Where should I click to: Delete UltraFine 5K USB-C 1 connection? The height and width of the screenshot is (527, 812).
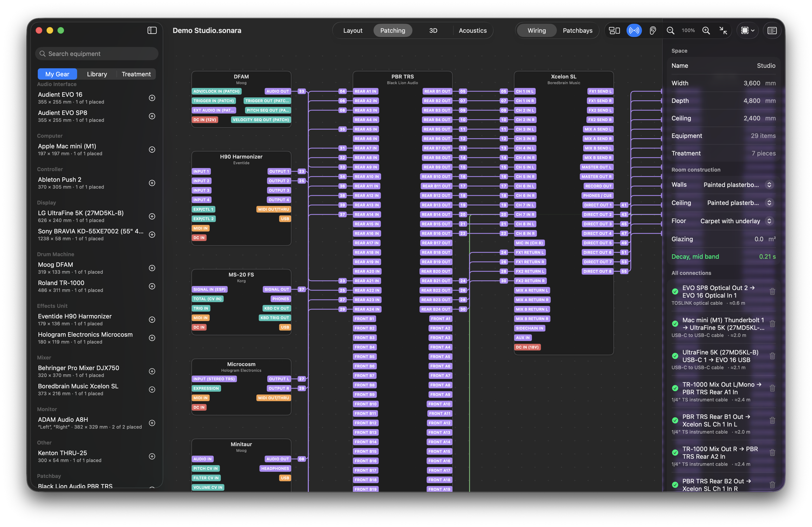(772, 356)
